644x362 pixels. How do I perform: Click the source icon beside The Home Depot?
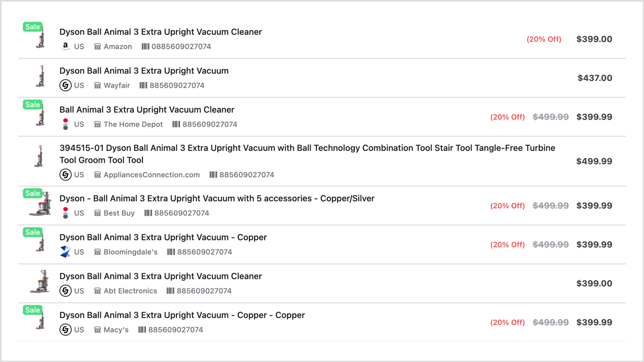coord(65,124)
